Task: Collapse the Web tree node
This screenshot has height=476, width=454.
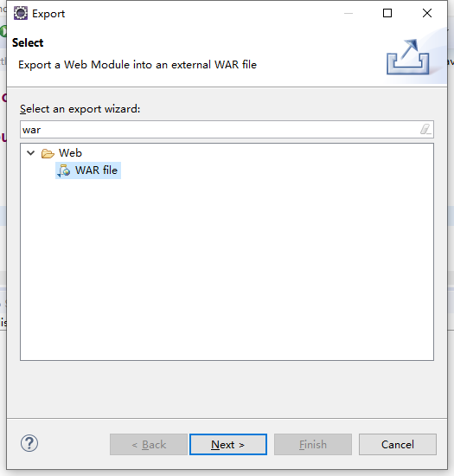Action: (31, 152)
